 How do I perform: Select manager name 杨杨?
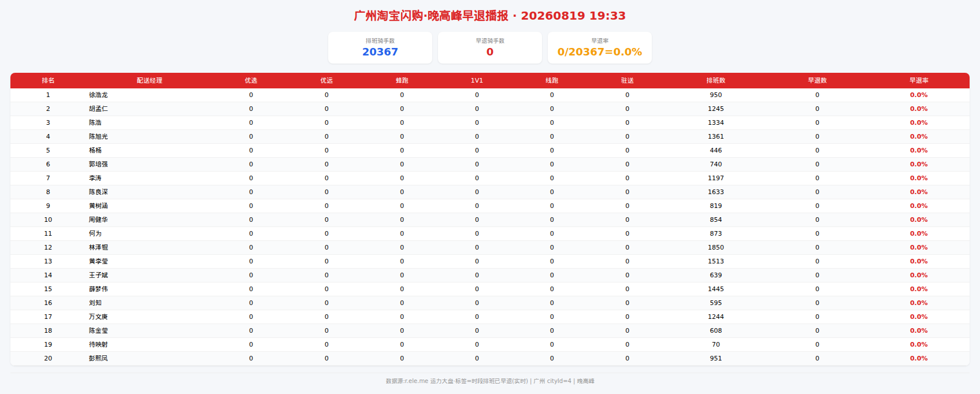[95, 150]
